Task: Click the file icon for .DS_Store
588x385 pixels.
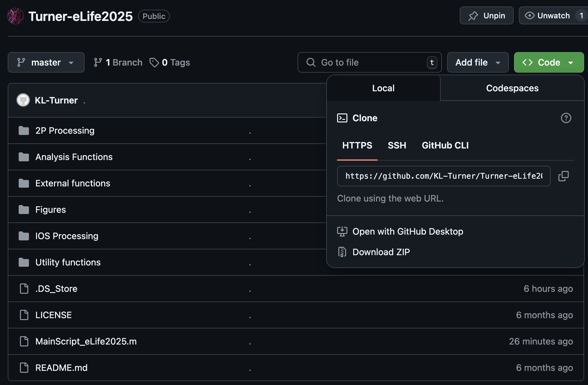Action: (24, 289)
